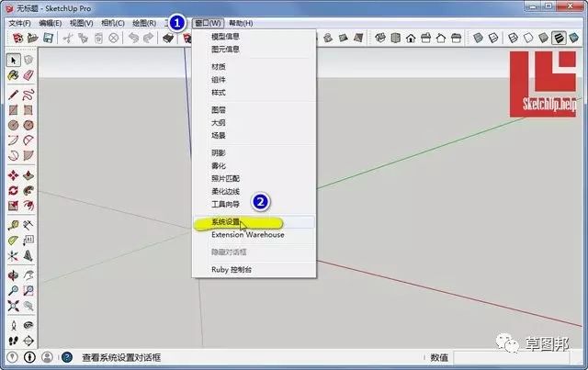Choose the Position Camera tool
The width and height of the screenshot is (588, 370).
coord(14,325)
